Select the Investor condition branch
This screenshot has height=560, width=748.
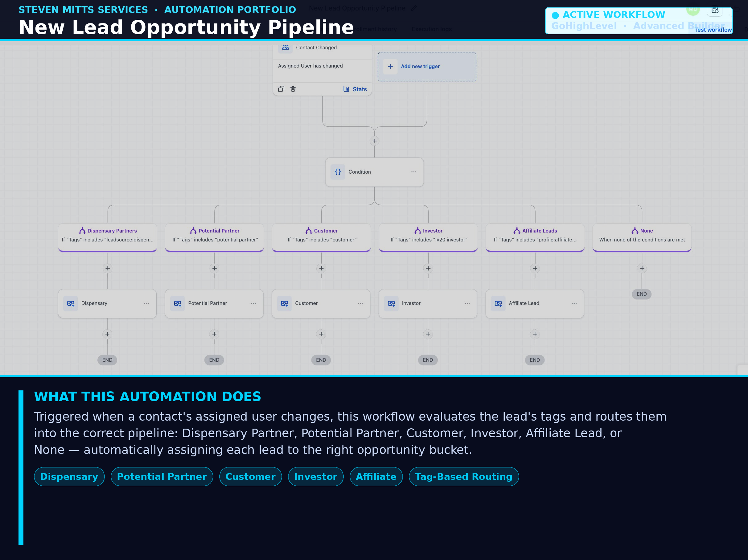[x=428, y=237]
